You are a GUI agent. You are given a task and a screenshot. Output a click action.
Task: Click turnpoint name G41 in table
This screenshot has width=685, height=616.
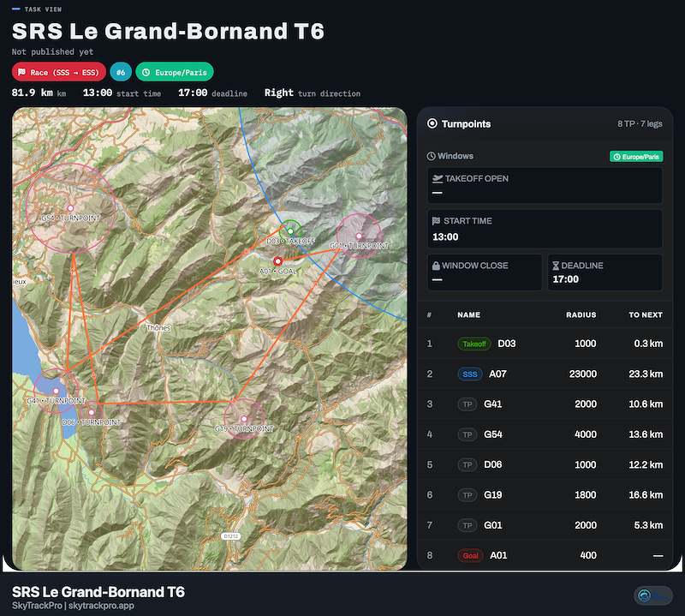coord(493,404)
